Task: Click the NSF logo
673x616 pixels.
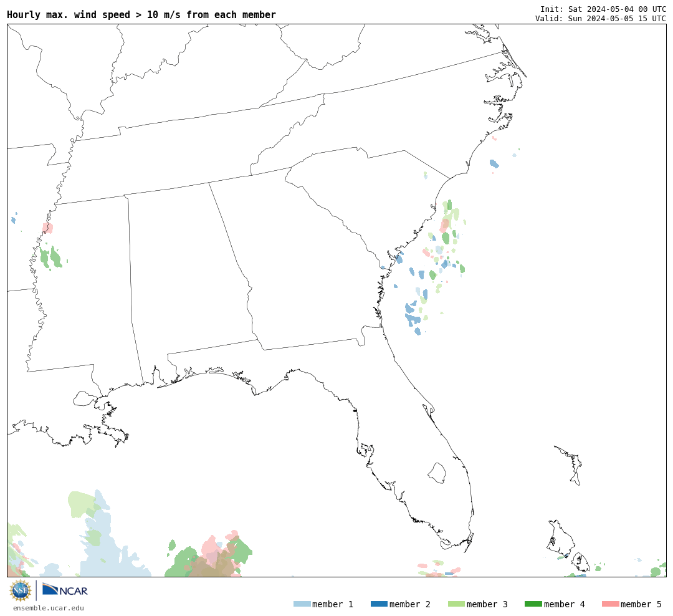Action: click(20, 590)
